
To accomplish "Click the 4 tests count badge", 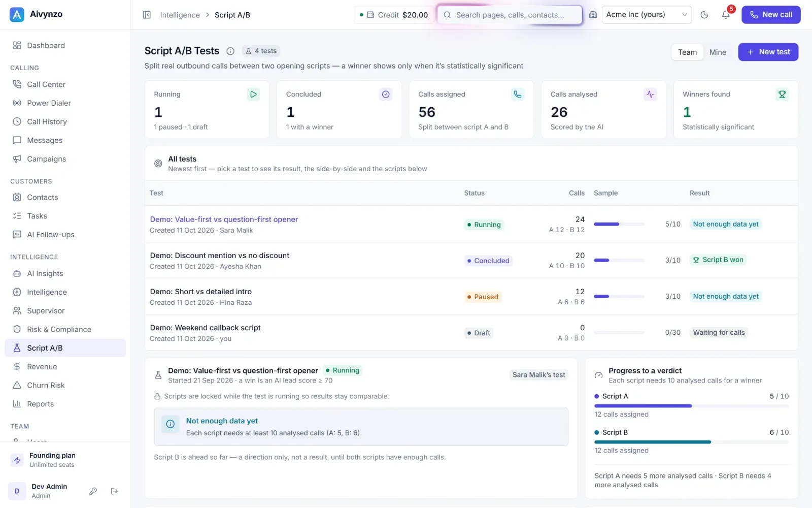I will point(261,51).
